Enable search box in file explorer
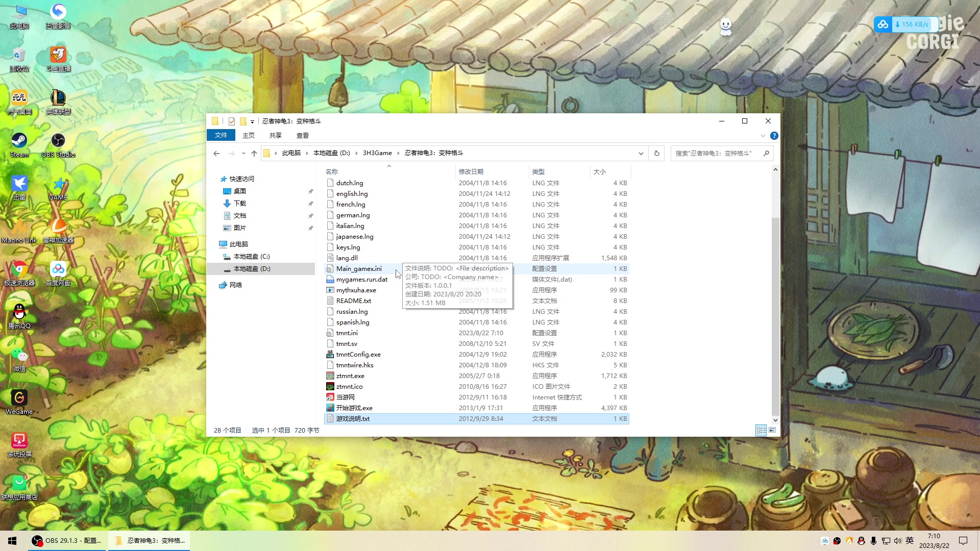980x551 pixels. click(716, 153)
